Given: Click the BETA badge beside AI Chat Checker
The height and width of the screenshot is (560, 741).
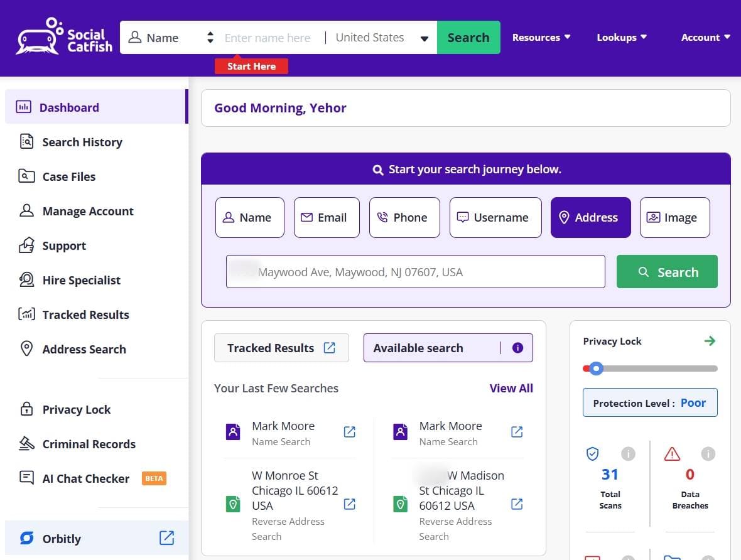Looking at the screenshot, I should click(154, 478).
